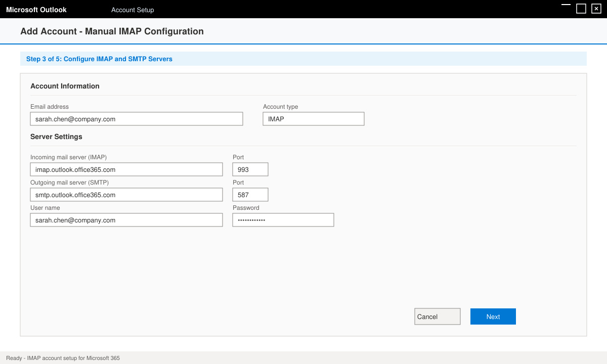Open the Account type IMAP field
The width and height of the screenshot is (607, 364).
[314, 119]
